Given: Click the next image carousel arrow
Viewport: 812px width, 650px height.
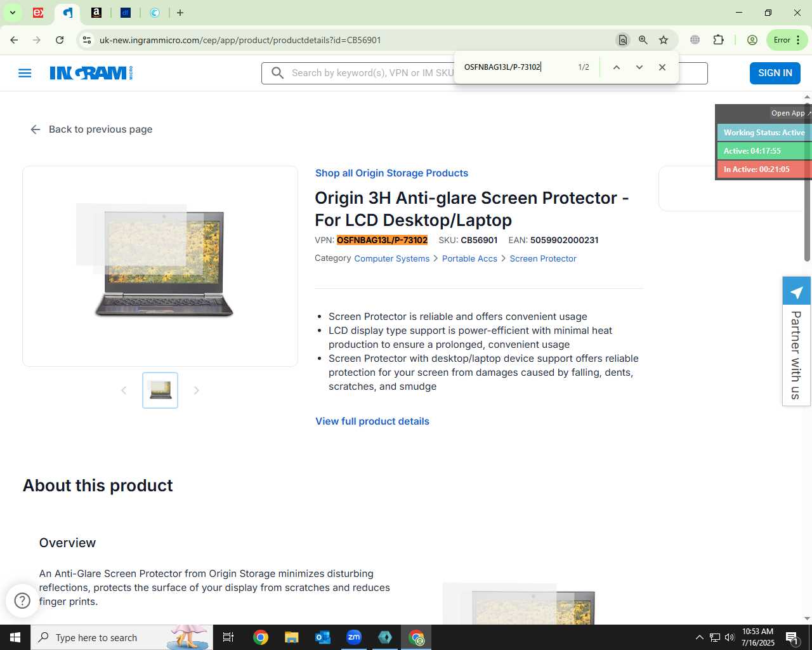Looking at the screenshot, I should (x=197, y=390).
